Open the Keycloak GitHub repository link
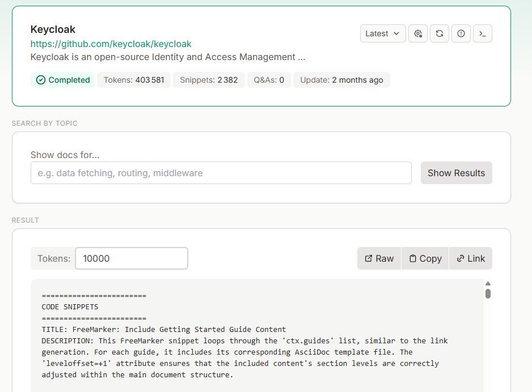The width and height of the screenshot is (532, 392). (x=111, y=44)
